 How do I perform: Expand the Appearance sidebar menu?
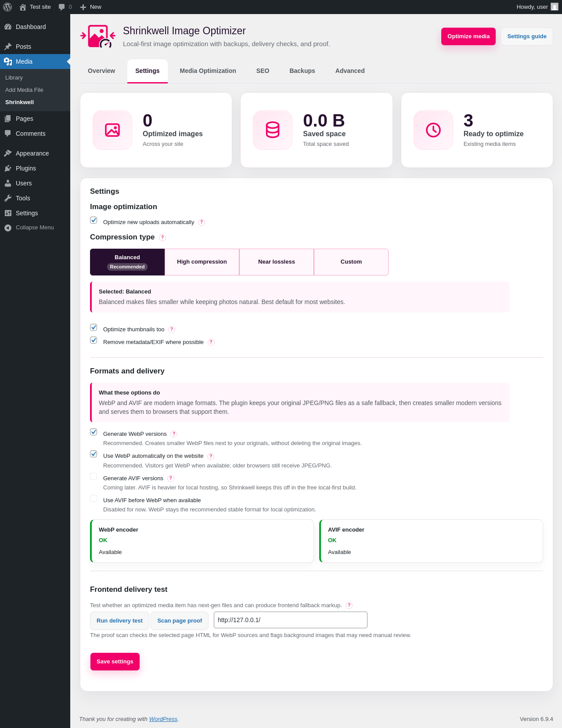[32, 153]
